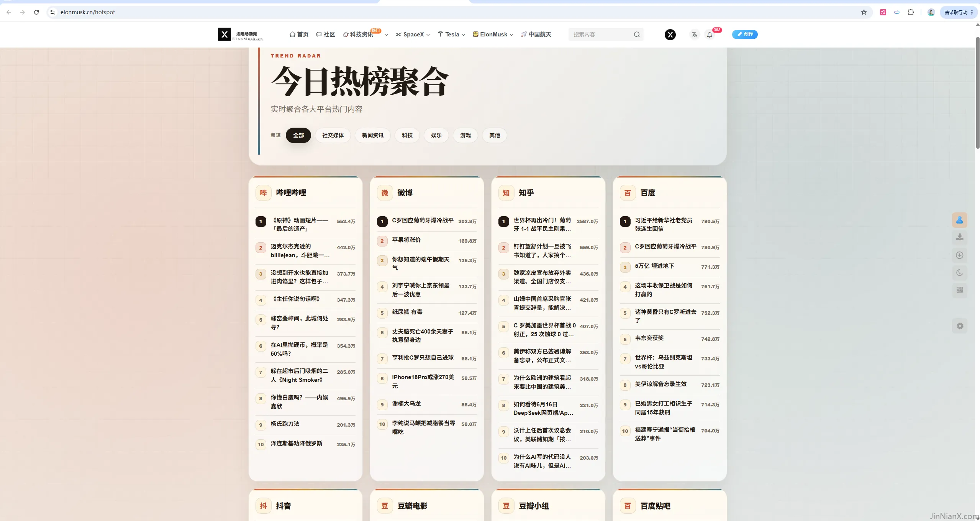Select the 科技 channel filter
This screenshot has height=521, width=980.
click(x=407, y=135)
